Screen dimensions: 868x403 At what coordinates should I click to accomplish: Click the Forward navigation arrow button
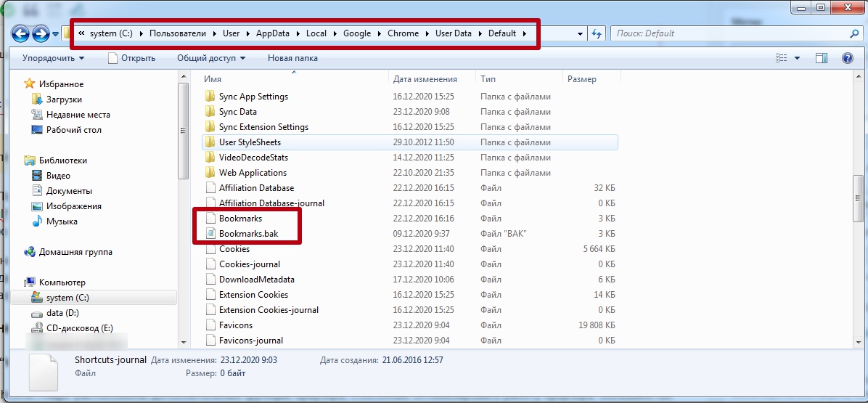(41, 33)
